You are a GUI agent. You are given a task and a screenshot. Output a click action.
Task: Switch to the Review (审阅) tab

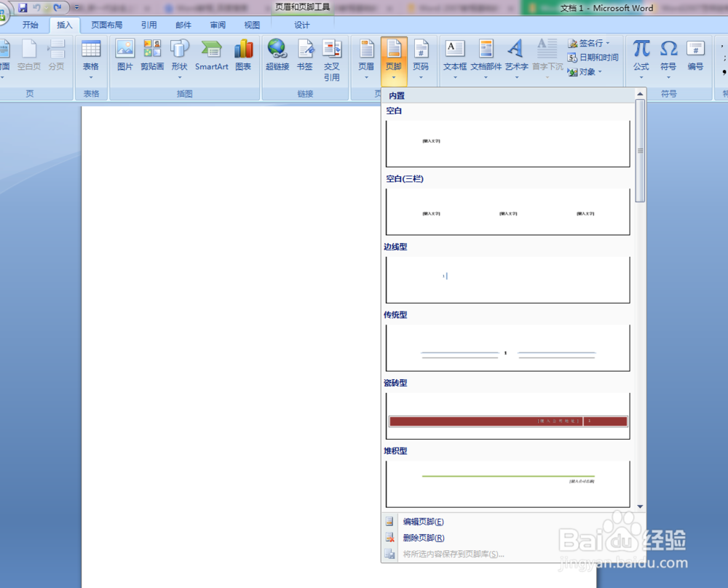[218, 25]
